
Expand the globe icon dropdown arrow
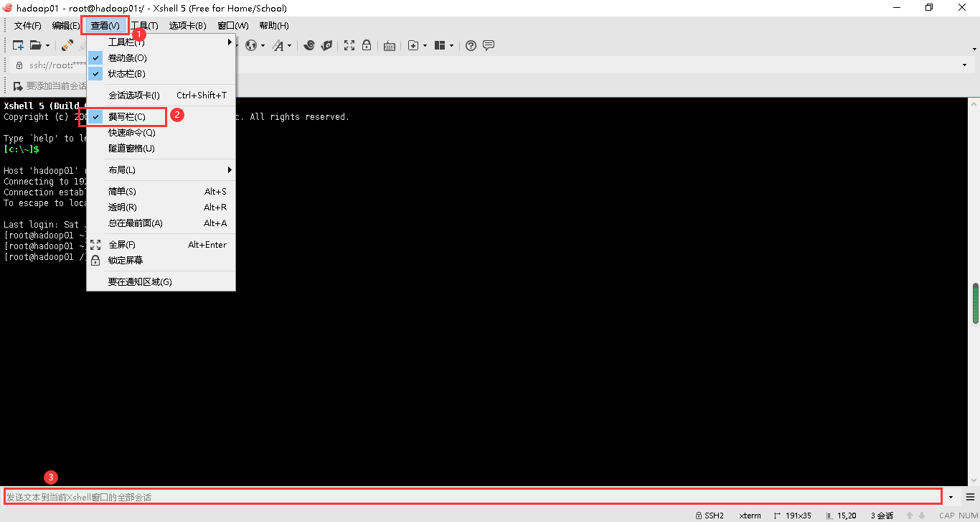263,45
